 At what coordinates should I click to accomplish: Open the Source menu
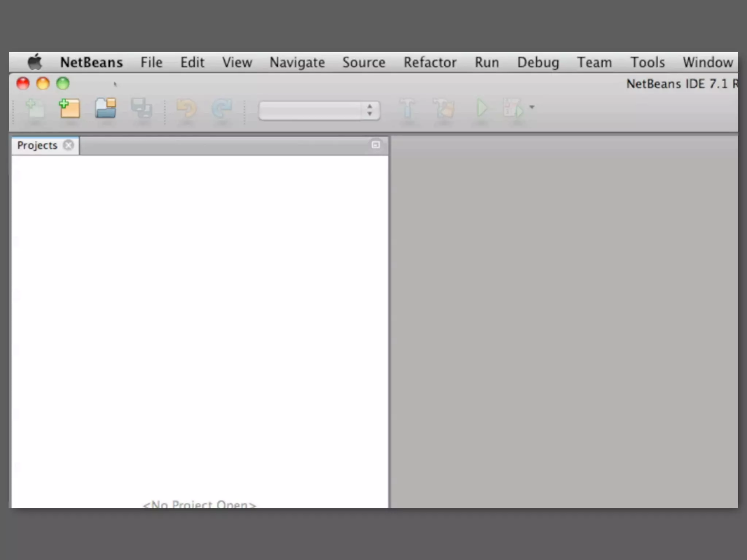coord(363,62)
